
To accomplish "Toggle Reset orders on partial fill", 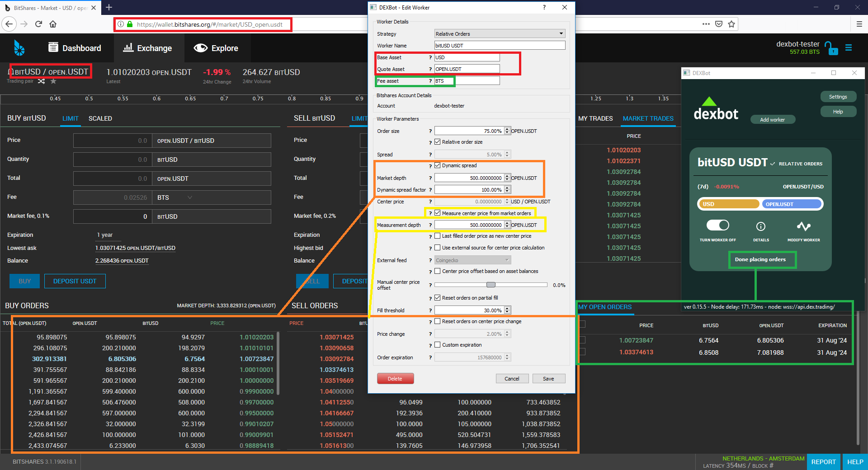I will (438, 298).
